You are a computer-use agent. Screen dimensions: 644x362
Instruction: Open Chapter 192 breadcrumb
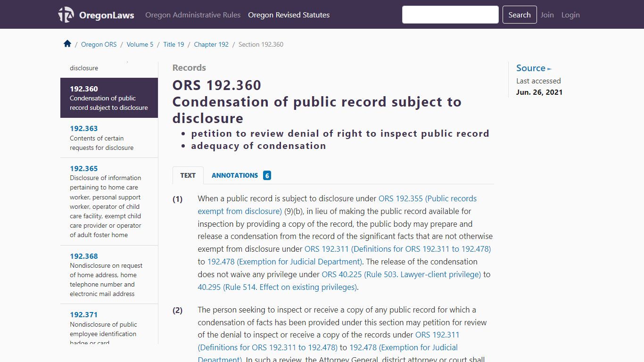(211, 44)
